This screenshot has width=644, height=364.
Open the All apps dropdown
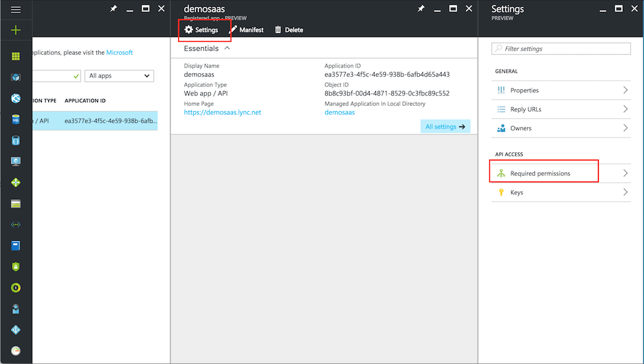click(119, 76)
